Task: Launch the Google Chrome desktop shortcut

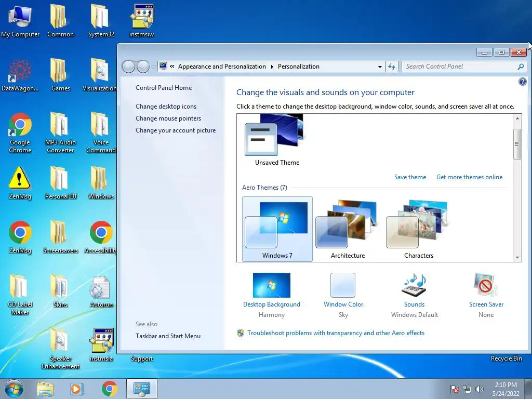Action: [20, 132]
